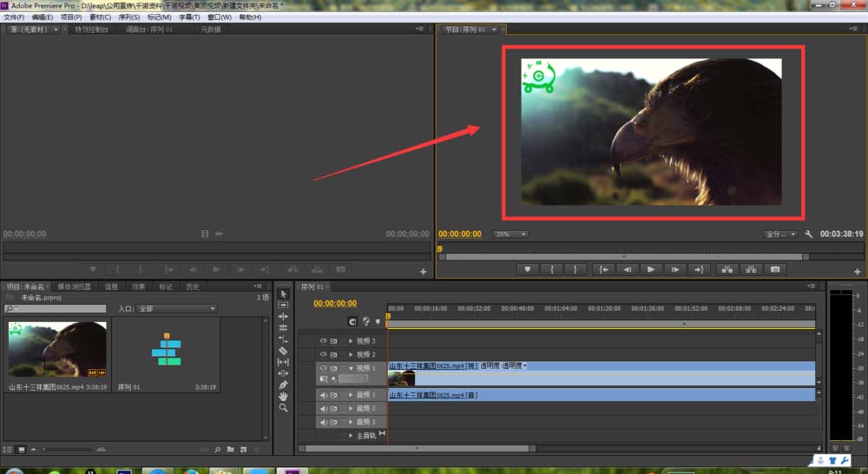Select the Selection arrow tool

[284, 294]
